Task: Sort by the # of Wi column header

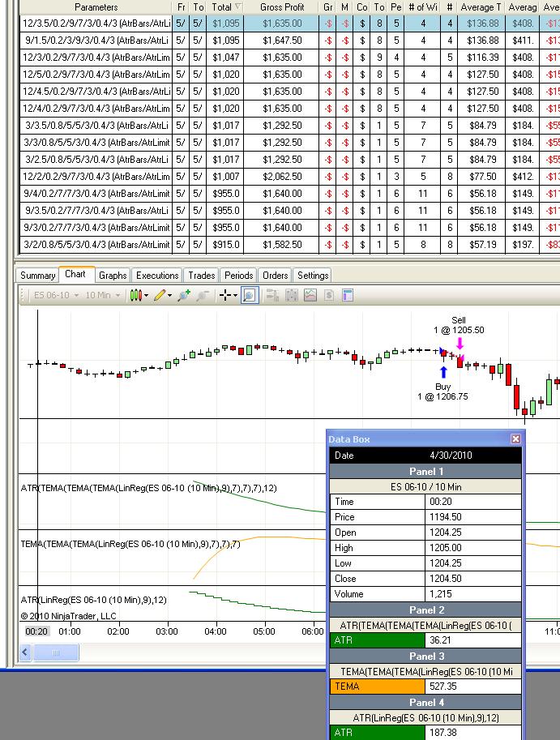Action: pos(423,7)
